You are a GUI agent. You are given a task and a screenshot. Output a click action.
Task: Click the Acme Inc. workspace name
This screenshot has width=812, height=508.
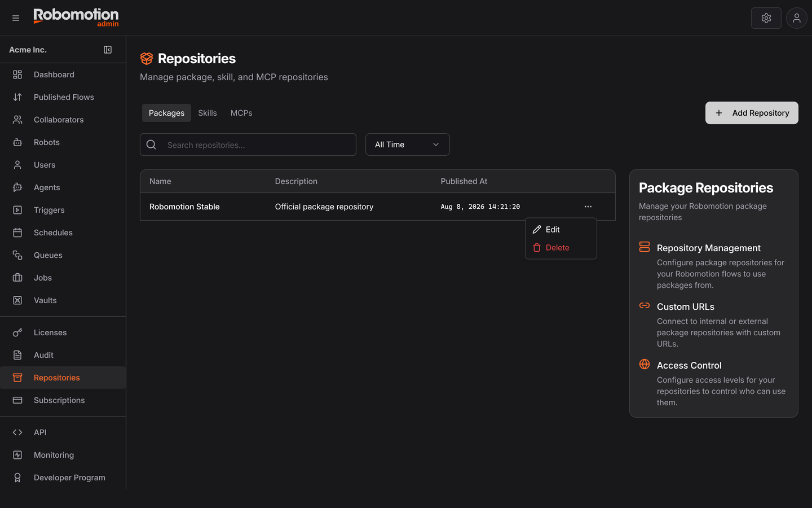point(28,50)
